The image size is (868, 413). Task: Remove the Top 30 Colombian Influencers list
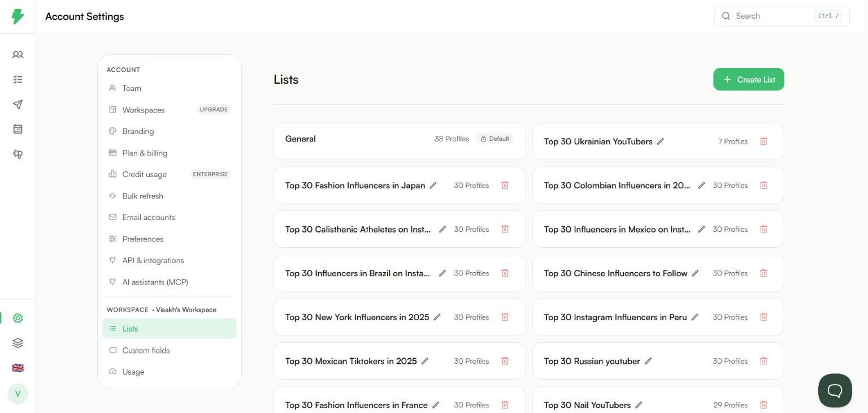[x=763, y=186]
